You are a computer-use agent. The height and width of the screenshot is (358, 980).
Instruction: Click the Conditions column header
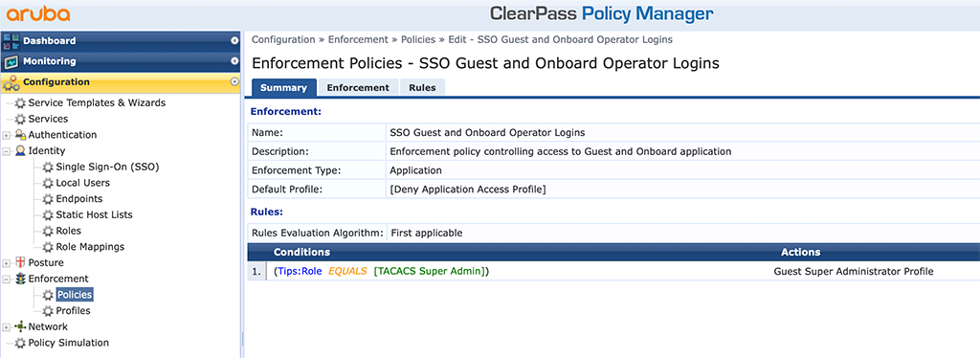coord(301,253)
